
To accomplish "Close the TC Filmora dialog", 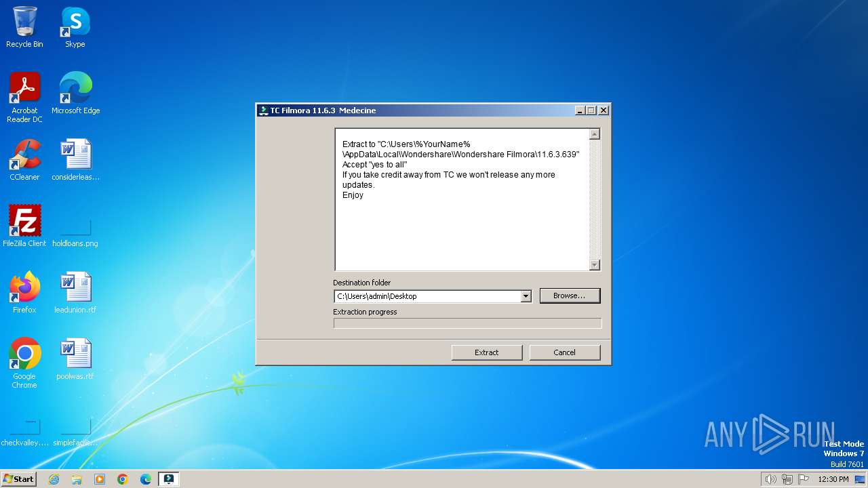I will 603,110.
